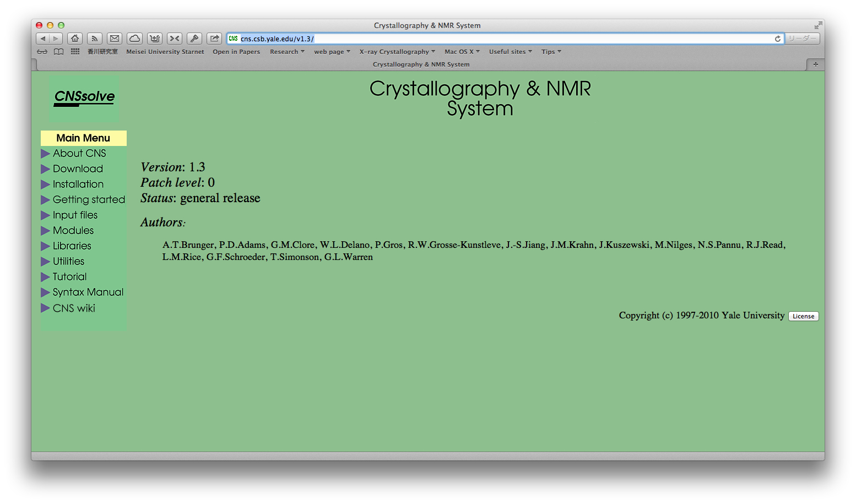Click arrow icon beside About CNS
Viewport: 856px width, 504px height.
[46, 154]
